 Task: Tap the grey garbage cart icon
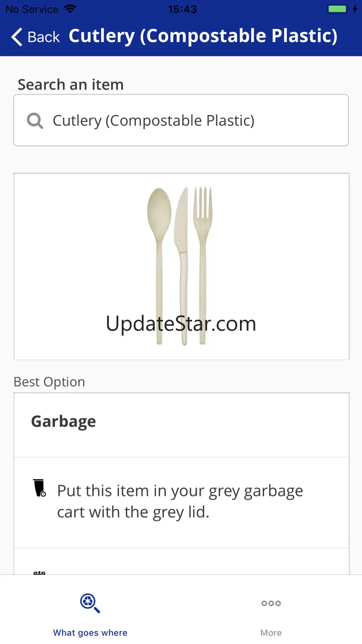click(40, 488)
